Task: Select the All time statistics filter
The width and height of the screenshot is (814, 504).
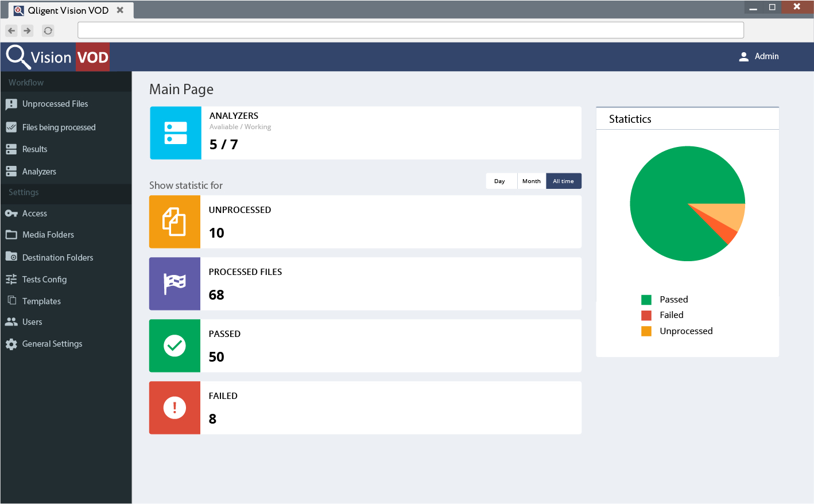Action: pyautogui.click(x=563, y=181)
